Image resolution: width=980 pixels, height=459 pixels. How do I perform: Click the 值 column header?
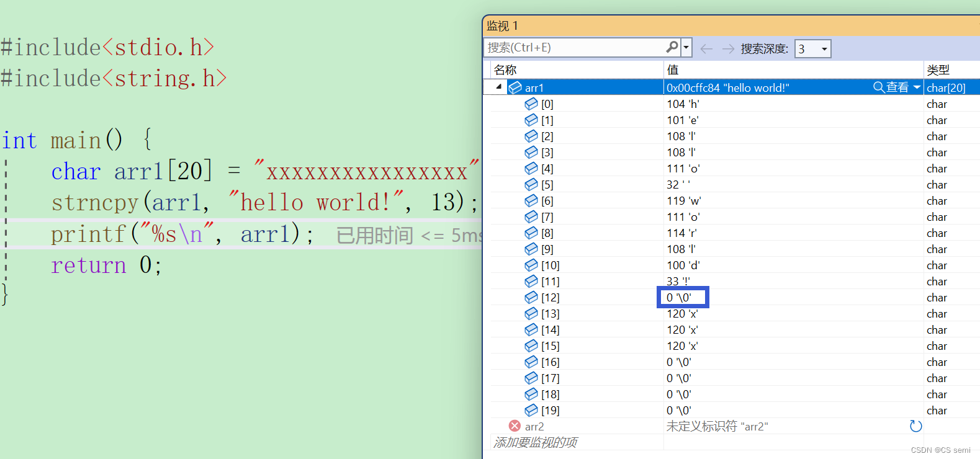tap(673, 69)
